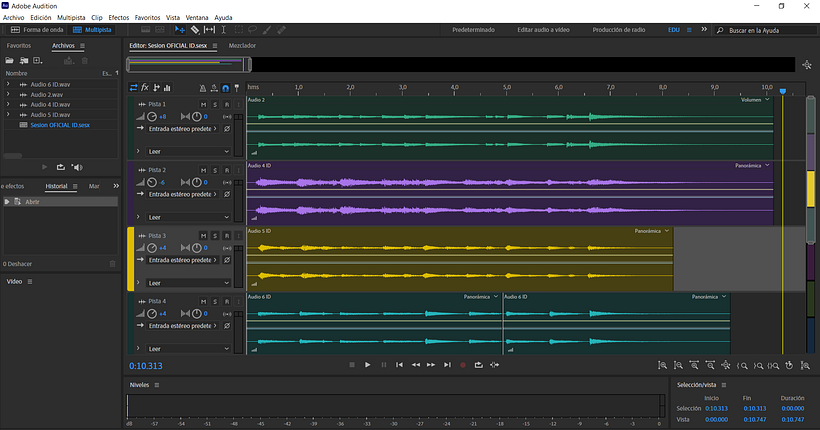The height and width of the screenshot is (430, 820).
Task: Expand automation lanes arrow on Pista 3
Action: (x=138, y=282)
